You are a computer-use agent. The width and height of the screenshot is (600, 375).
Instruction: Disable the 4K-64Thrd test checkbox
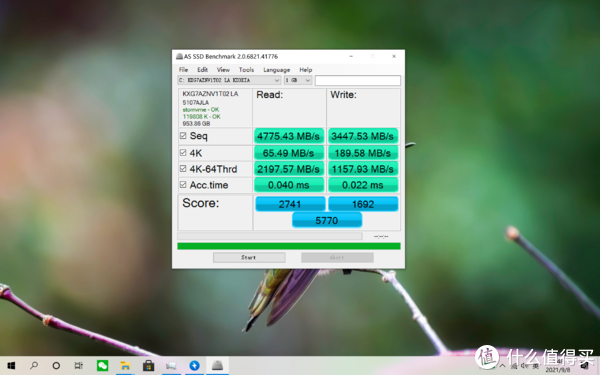183,169
